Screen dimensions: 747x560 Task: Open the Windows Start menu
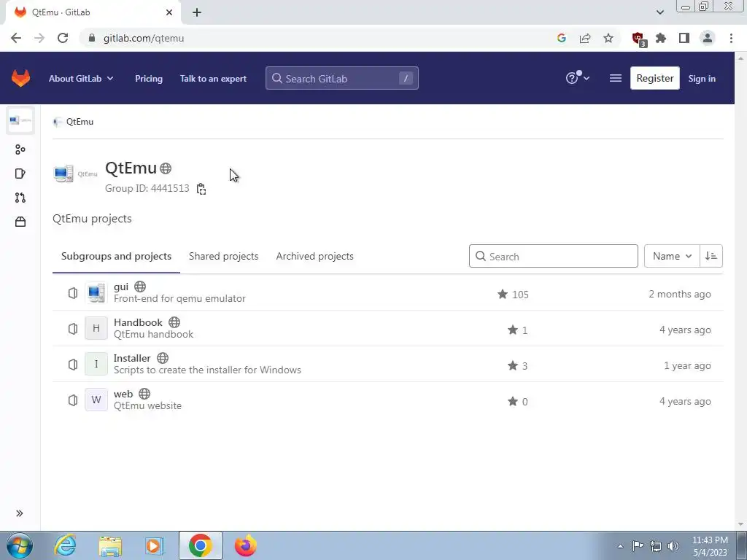pos(20,545)
